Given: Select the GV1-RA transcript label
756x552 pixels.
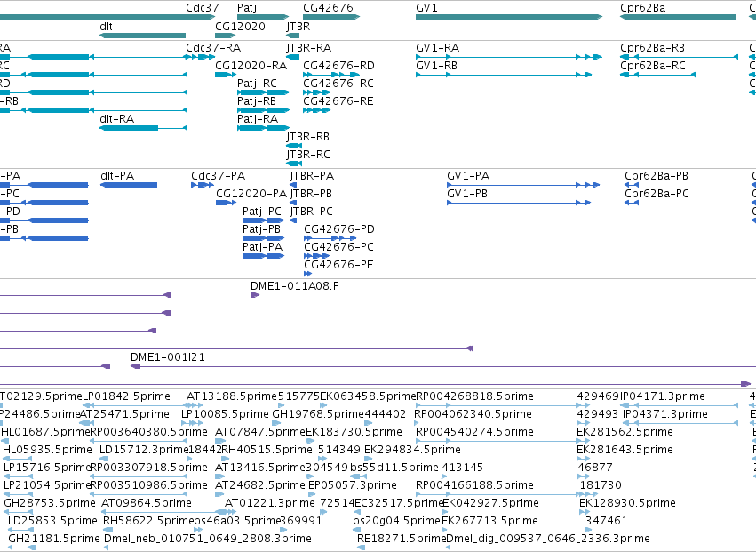Looking at the screenshot, I should pyautogui.click(x=437, y=48).
